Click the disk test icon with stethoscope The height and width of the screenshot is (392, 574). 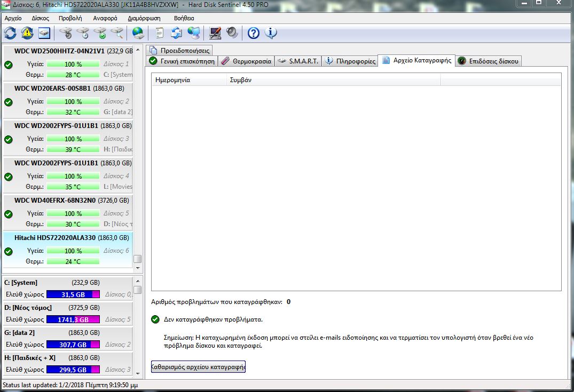[66, 33]
